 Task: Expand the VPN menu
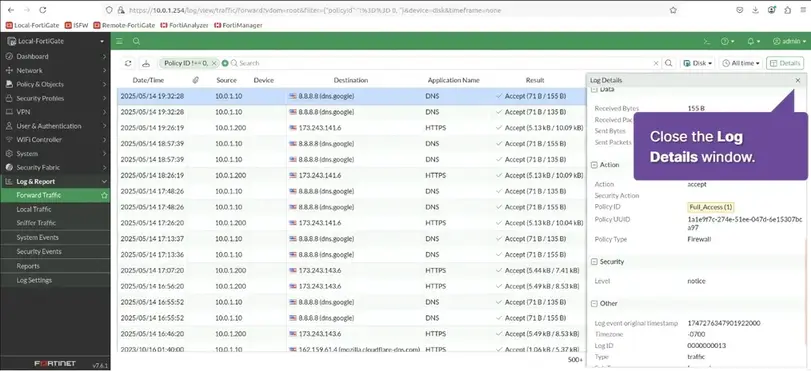point(55,112)
